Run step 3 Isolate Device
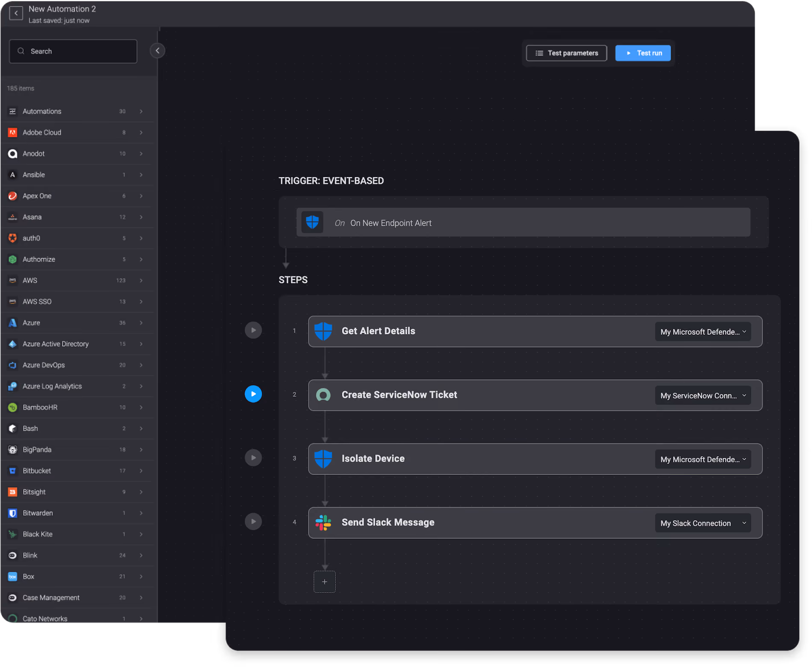This screenshot has width=812, height=667. [253, 457]
